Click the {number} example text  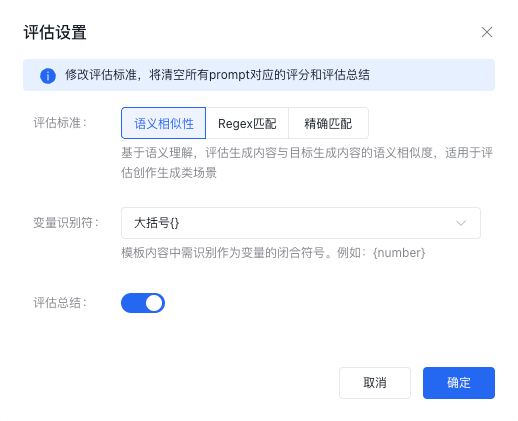[399, 253]
